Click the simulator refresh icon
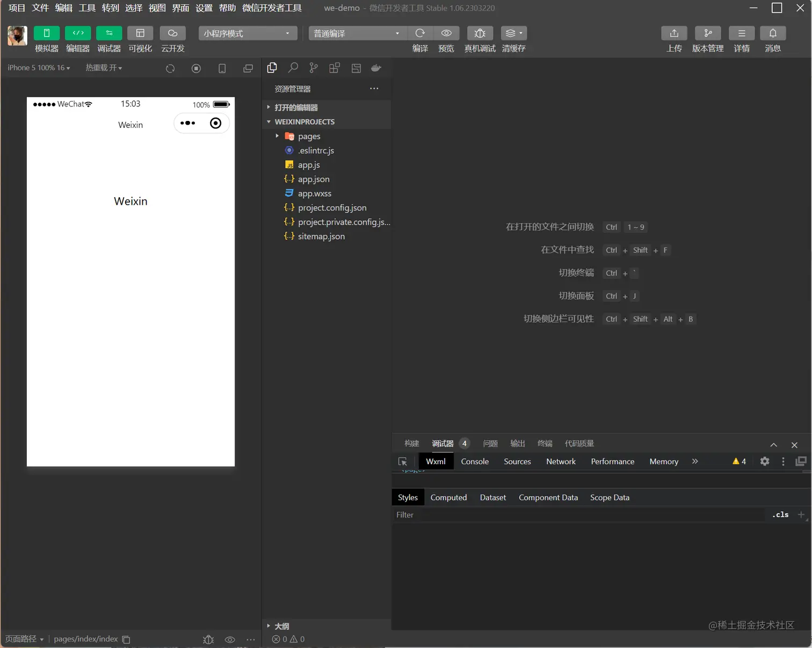 [170, 68]
